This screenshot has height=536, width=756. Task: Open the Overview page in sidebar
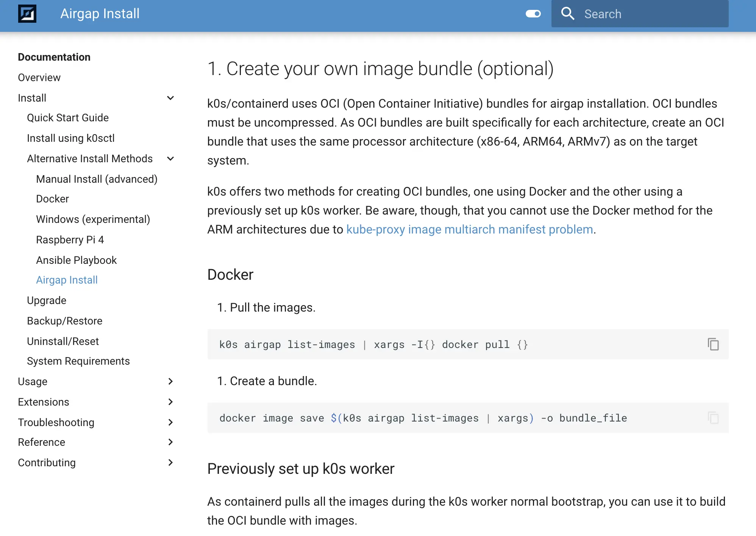[x=39, y=77]
